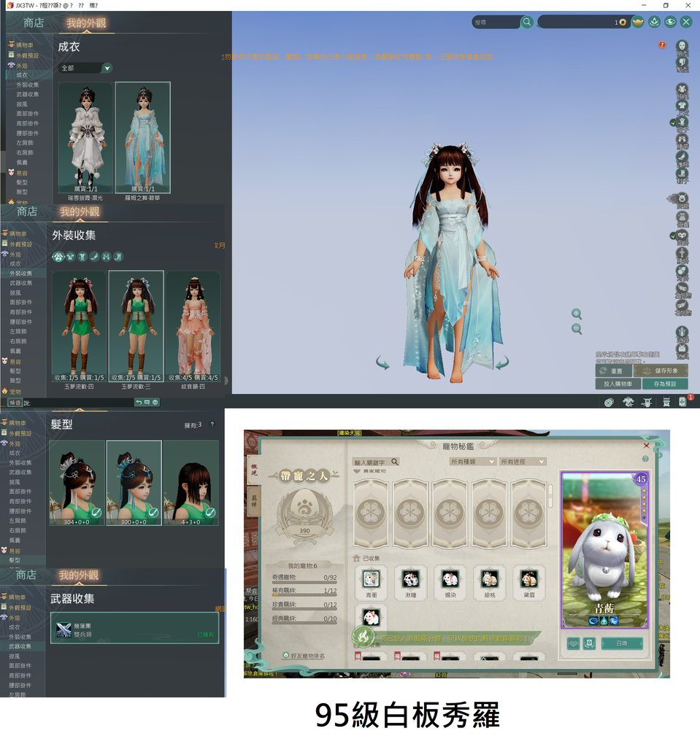Click the pet list scrollbar in 寵物秘鑑
Image resolution: width=700 pixels, height=747 pixels.
click(550, 495)
